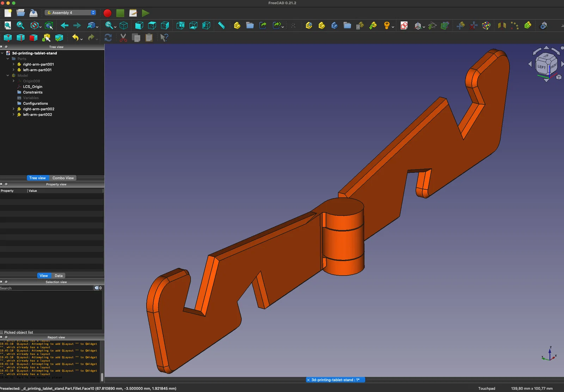This screenshot has height=392, width=564.
Task: Click in the Selection view search field
Action: click(x=46, y=288)
